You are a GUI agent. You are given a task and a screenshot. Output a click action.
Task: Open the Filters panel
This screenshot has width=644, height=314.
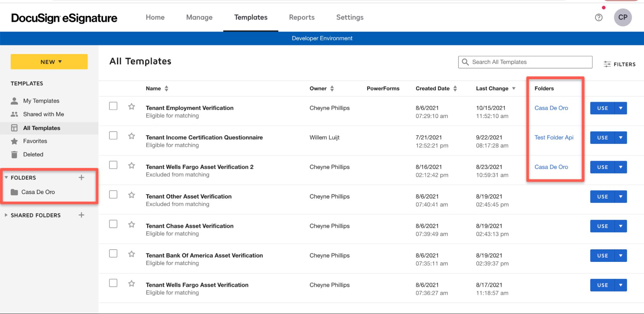(x=619, y=64)
